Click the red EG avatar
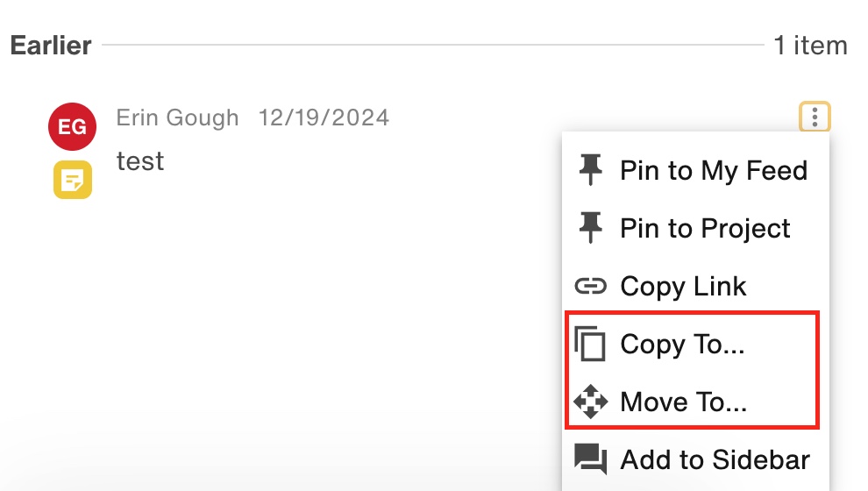This screenshot has width=868, height=491. pos(72,127)
